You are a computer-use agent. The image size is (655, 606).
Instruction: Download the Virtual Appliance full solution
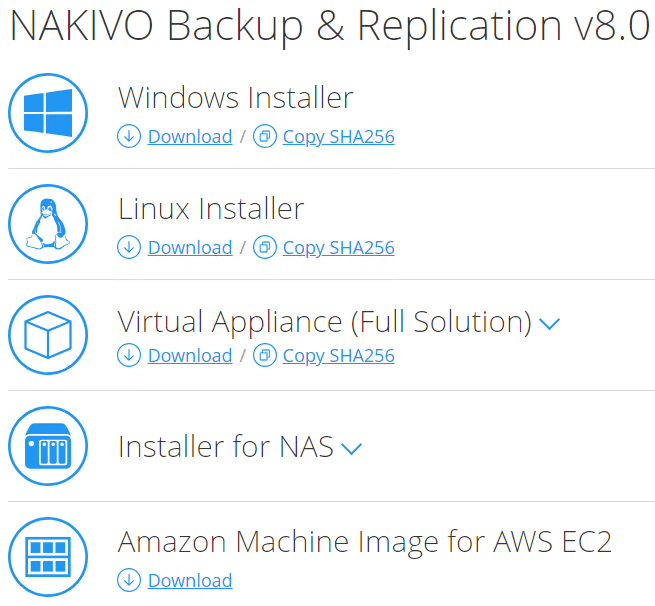(189, 356)
